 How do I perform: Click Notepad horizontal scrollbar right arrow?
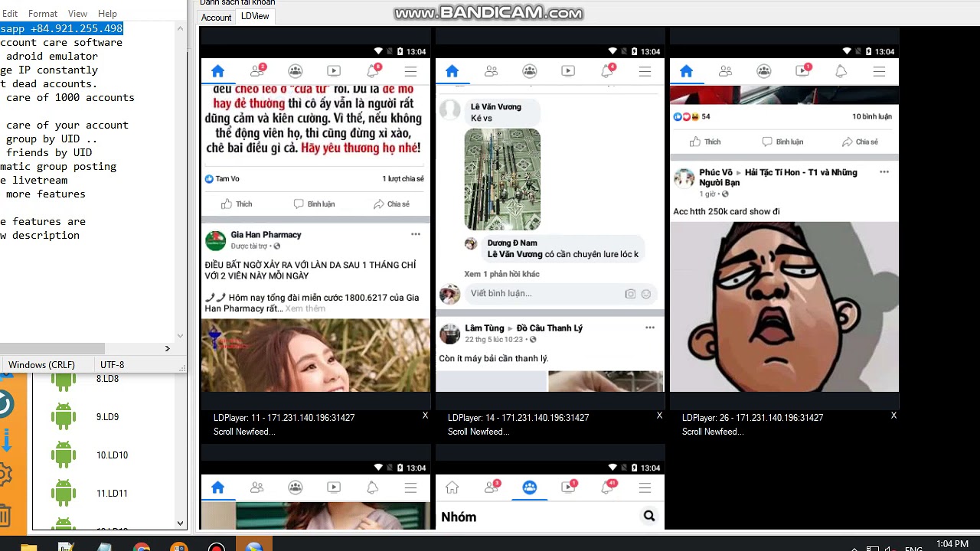pos(168,348)
